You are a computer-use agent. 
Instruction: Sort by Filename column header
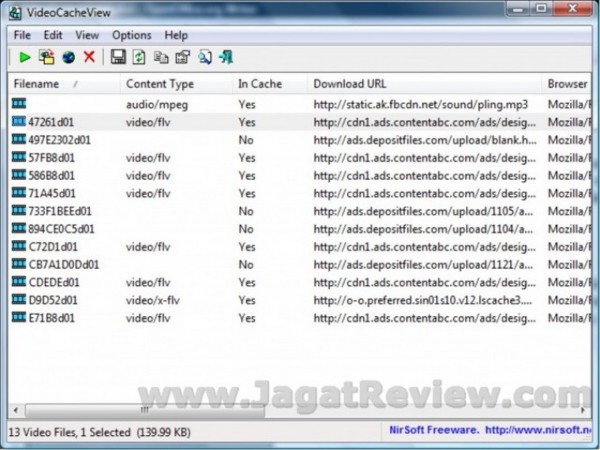[64, 84]
